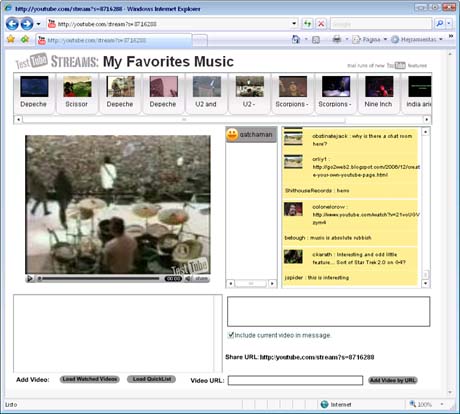Click the YouTube favicon in the address bar
This screenshot has height=414, width=460.
(52, 24)
